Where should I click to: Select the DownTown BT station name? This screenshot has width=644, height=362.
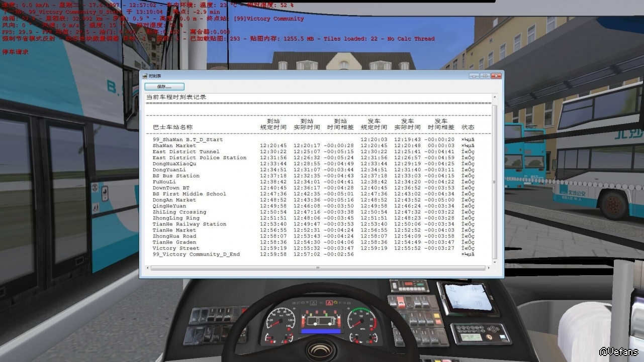(171, 188)
